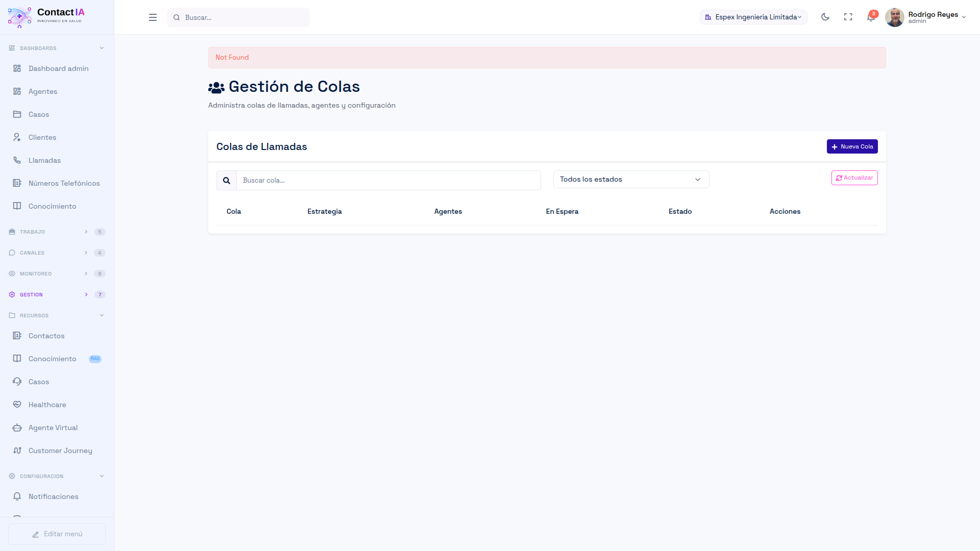This screenshot has height=551, width=980.
Task: Toggle dark mode moon icon
Action: tap(825, 17)
